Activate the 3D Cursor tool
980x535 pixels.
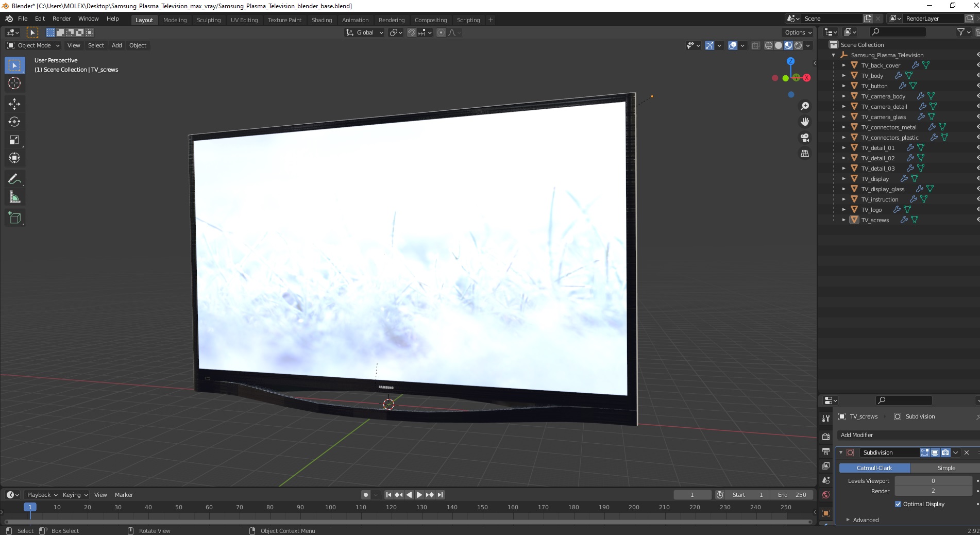click(14, 83)
